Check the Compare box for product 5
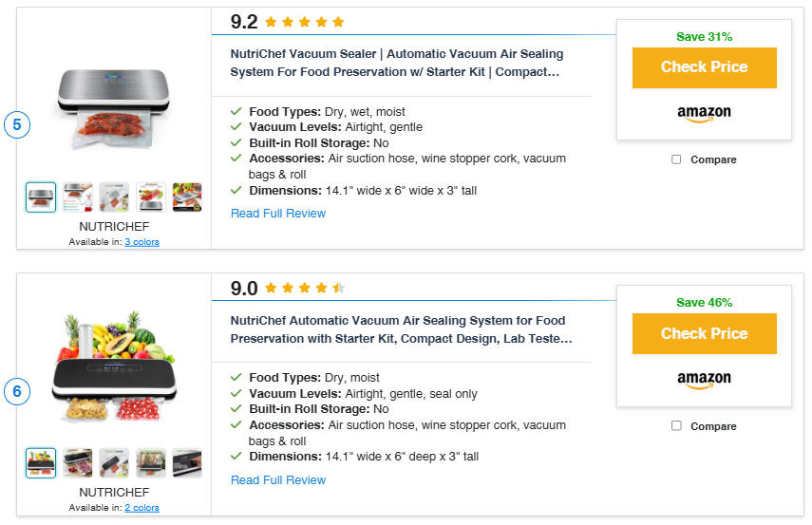The image size is (812, 525). (x=676, y=159)
